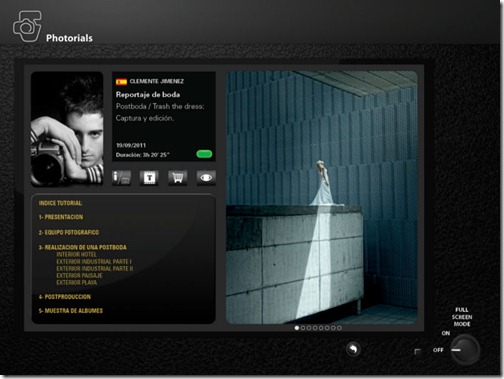Screen dimensions: 504x379
Task: Open chapter 4- POSTPRODUCCION
Action: click(65, 297)
